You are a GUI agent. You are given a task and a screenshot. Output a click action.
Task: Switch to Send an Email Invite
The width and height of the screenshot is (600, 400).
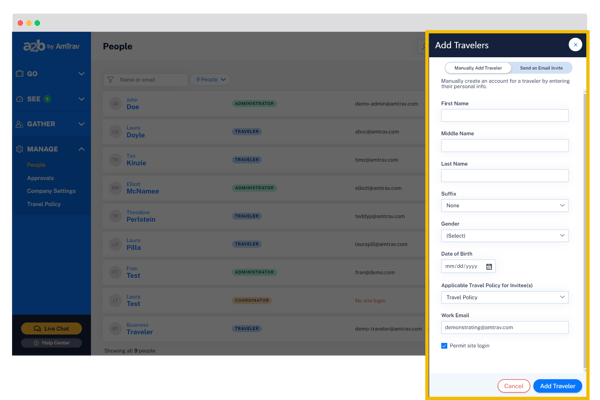pyautogui.click(x=540, y=67)
